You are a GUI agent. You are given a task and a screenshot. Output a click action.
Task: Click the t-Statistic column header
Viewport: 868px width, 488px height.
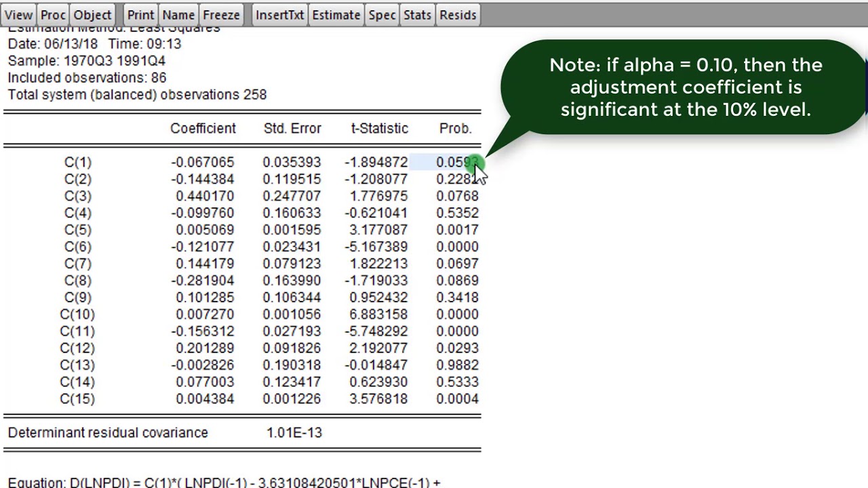click(379, 129)
